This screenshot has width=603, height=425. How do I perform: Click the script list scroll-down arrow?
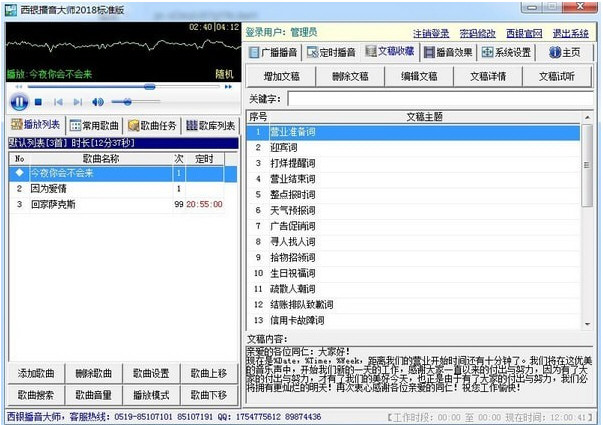[x=587, y=324]
